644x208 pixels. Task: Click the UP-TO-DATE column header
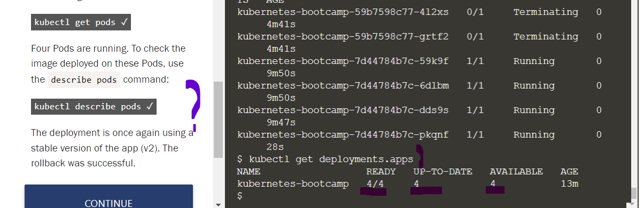[x=443, y=172]
